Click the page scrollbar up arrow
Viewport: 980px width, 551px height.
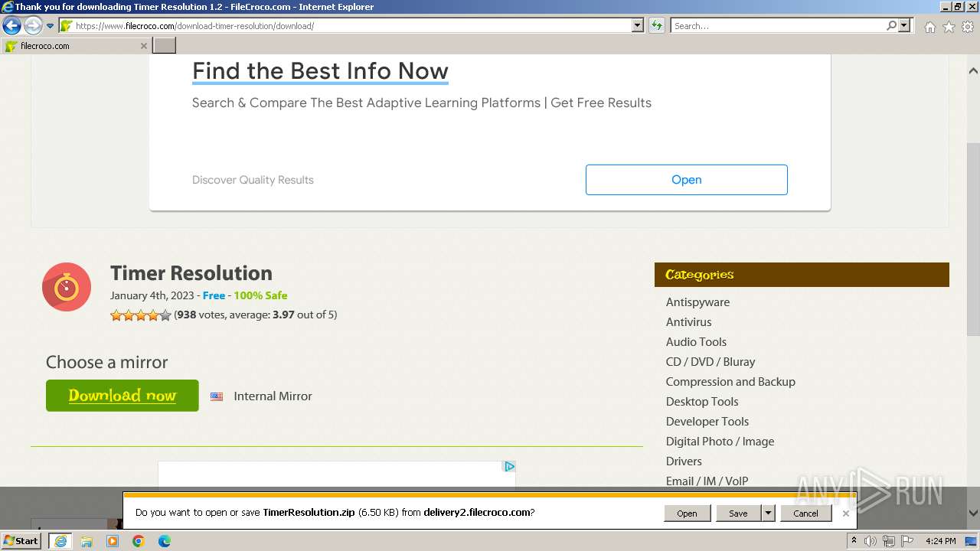coord(973,70)
